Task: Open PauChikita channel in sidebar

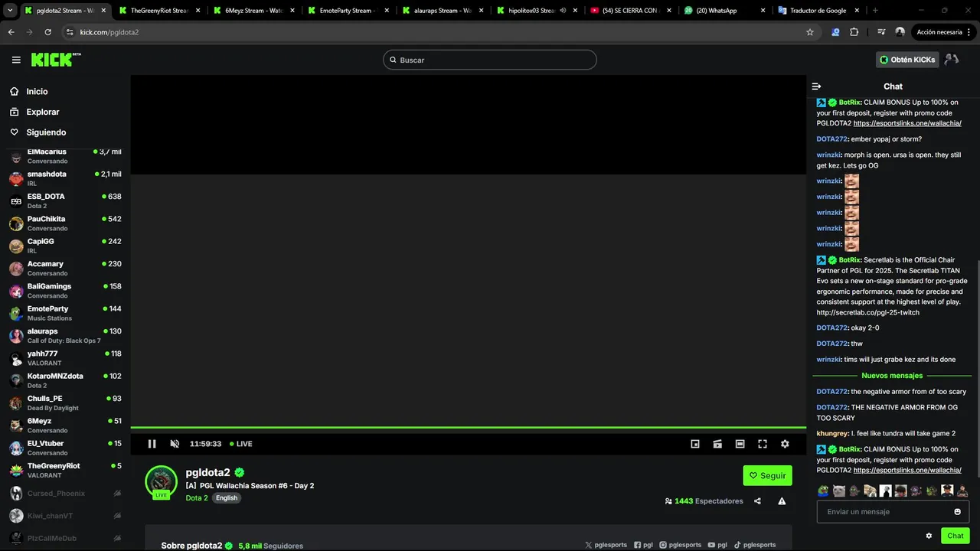Action: [x=65, y=223]
